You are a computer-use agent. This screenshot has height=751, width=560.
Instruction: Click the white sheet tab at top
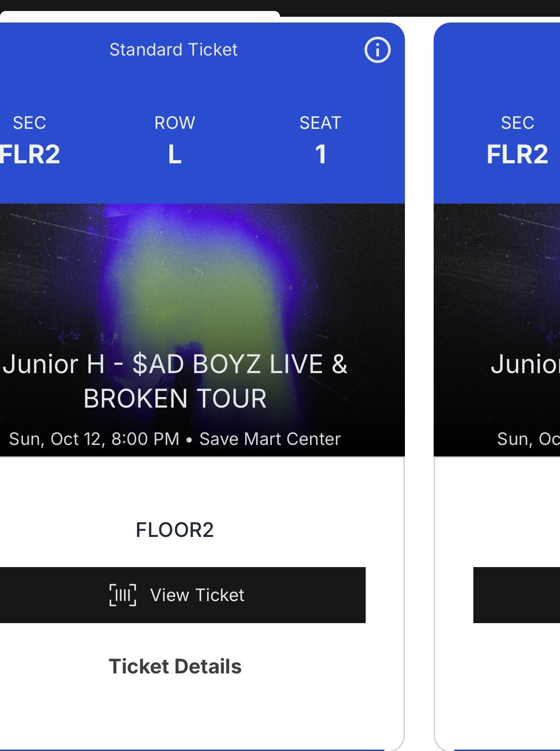click(x=139, y=15)
